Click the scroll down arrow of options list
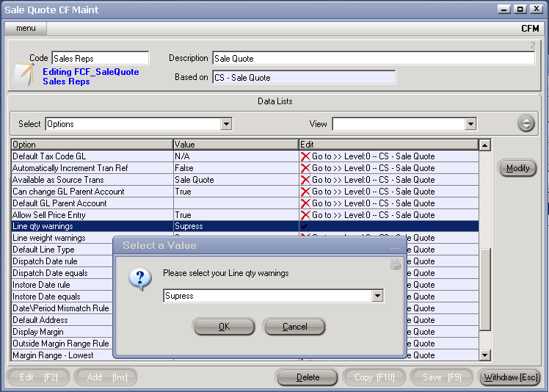Viewport: 549px width, 392px height. coord(485,355)
